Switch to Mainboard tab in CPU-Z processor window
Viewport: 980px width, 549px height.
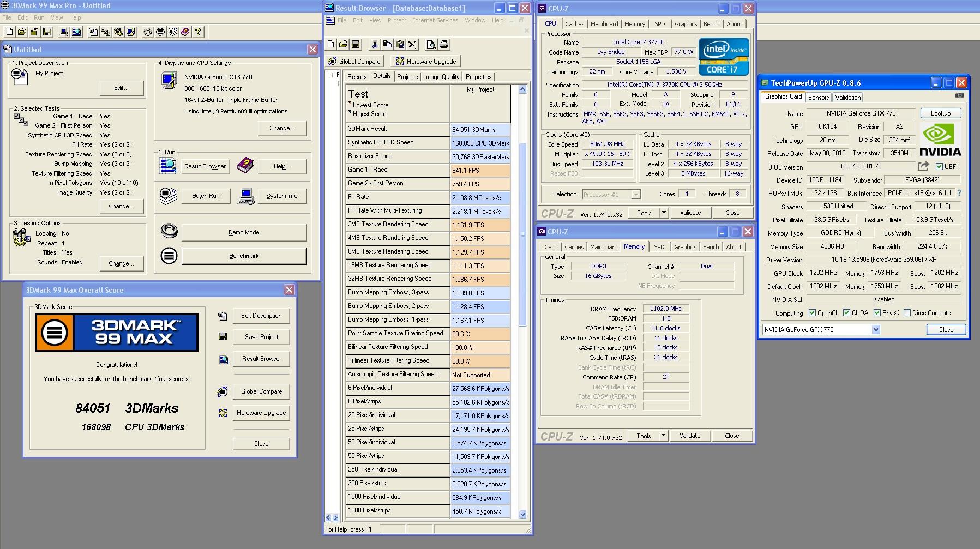[x=604, y=24]
